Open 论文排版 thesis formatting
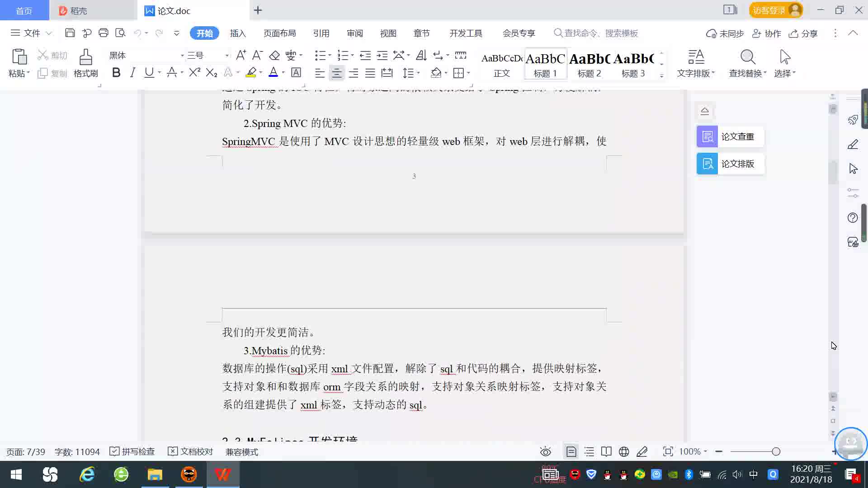Viewport: 868px width, 488px height. point(730,164)
